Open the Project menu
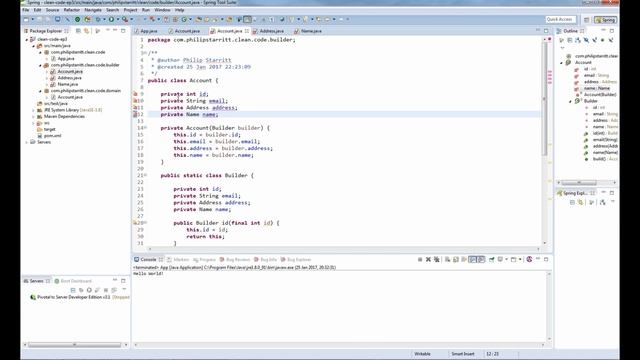The image size is (640, 360). point(130,10)
